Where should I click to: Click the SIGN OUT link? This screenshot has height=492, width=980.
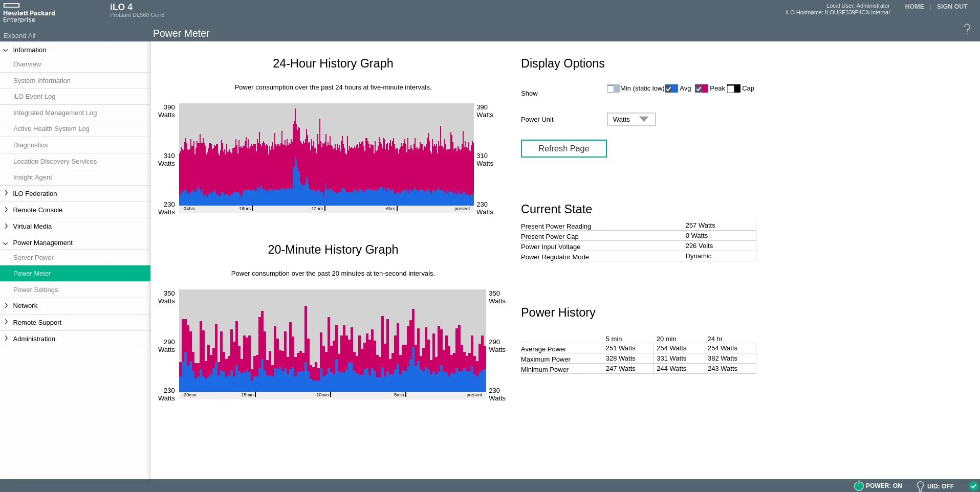(x=952, y=7)
